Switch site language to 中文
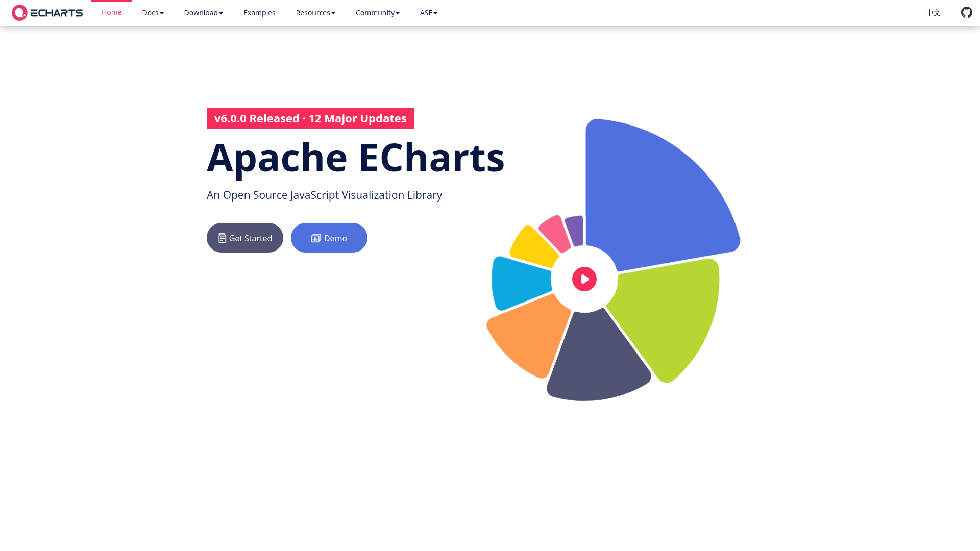Screen dimensions: 980x551 (x=933, y=12)
